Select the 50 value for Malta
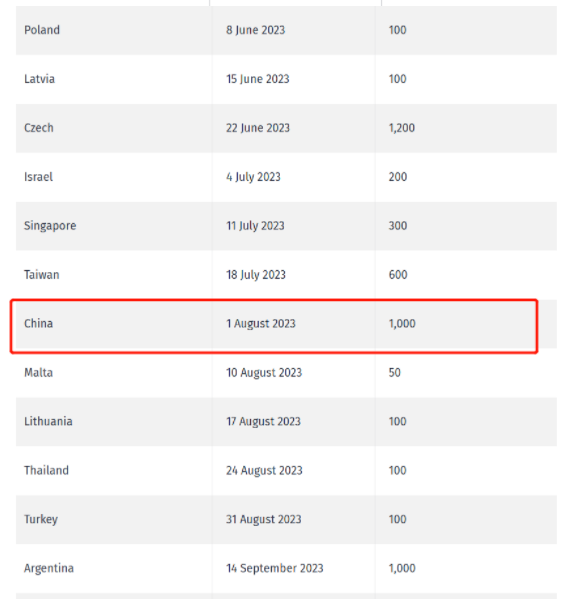 coord(395,372)
